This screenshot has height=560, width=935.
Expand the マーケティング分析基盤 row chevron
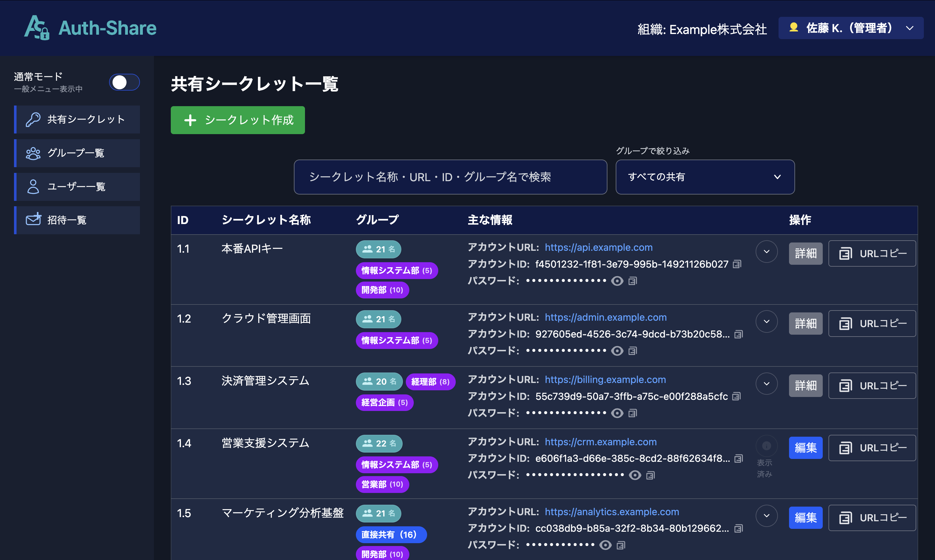[x=766, y=516]
